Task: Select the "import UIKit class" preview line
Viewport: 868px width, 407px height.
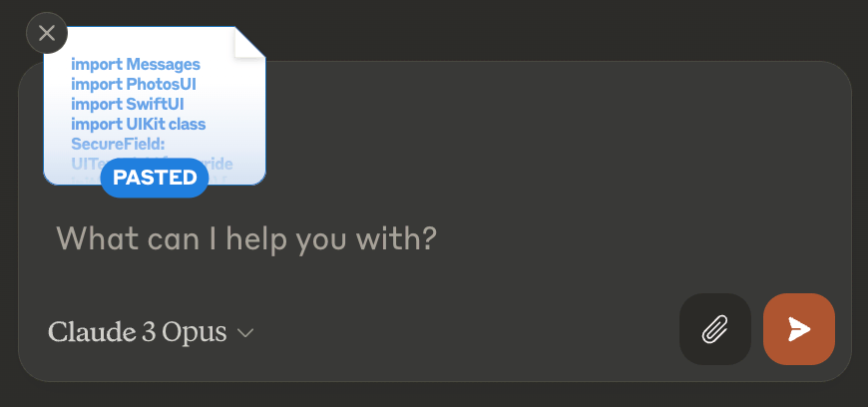Action: pos(139,125)
